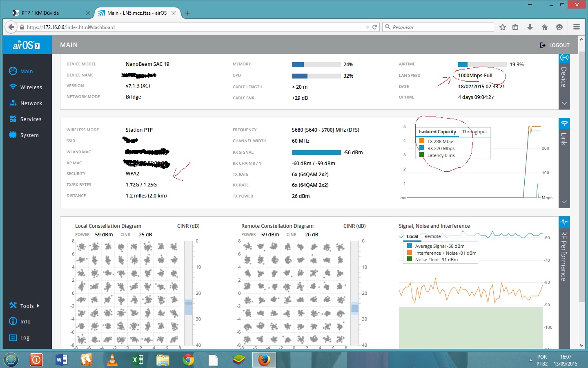Click the Remote Constellation CINR slider indicator
The width and height of the screenshot is (588, 368).
[x=355, y=308]
